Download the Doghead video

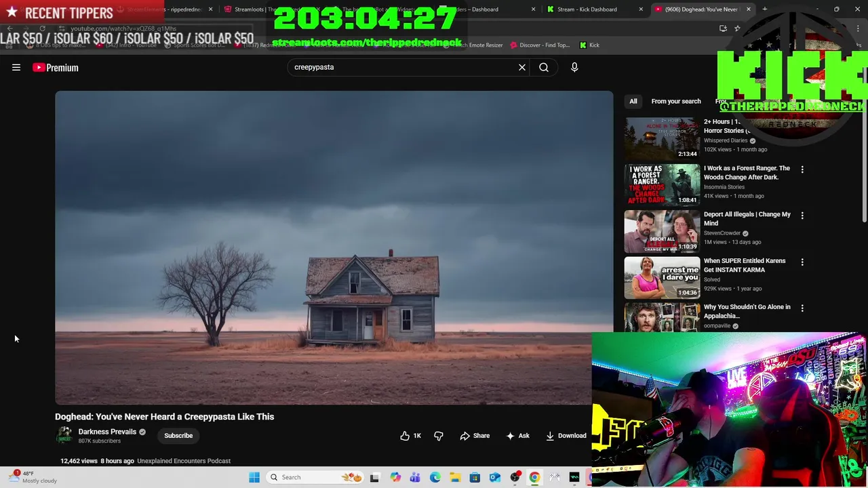point(566,436)
